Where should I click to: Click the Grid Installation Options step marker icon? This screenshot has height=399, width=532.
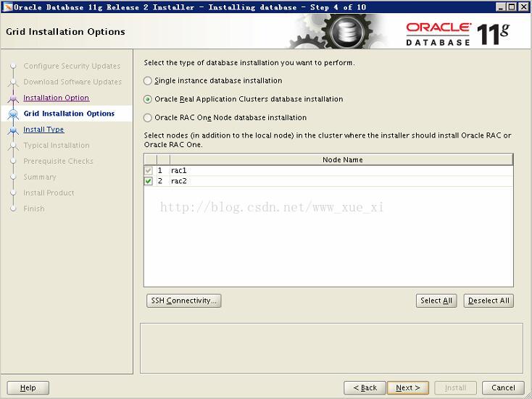13,114
